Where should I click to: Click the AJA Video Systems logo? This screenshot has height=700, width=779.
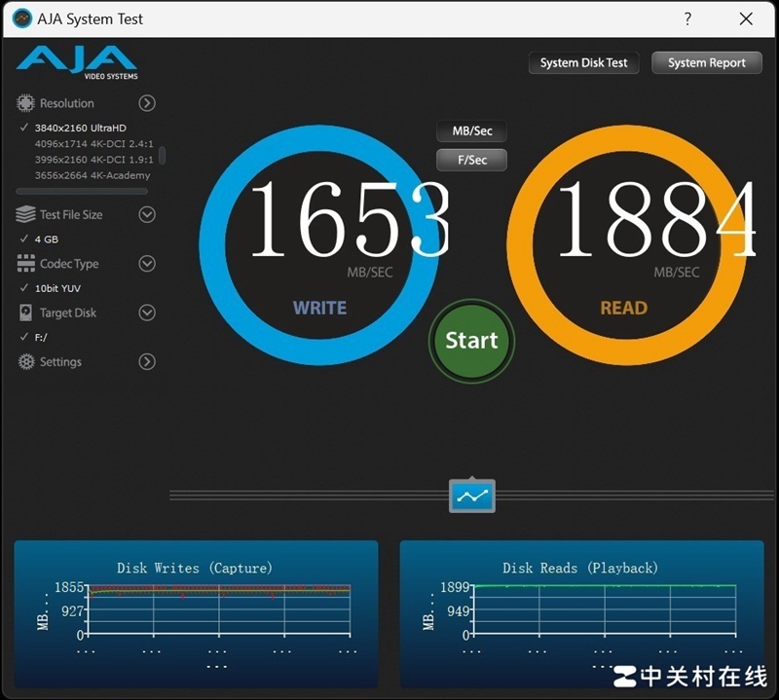[x=77, y=61]
